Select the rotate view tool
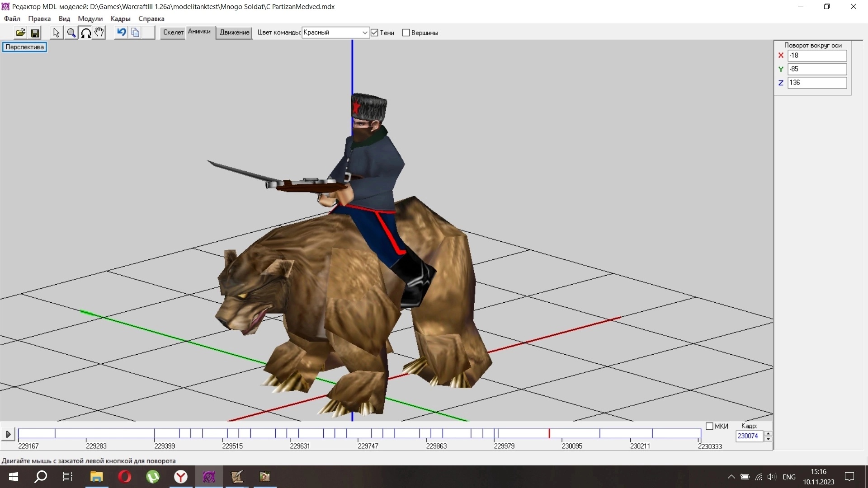The width and height of the screenshot is (868, 488). [85, 33]
